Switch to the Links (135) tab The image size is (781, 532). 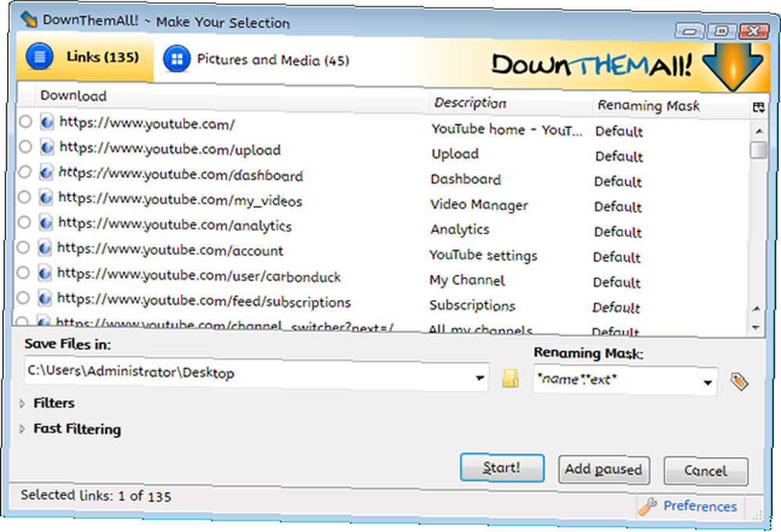point(84,57)
